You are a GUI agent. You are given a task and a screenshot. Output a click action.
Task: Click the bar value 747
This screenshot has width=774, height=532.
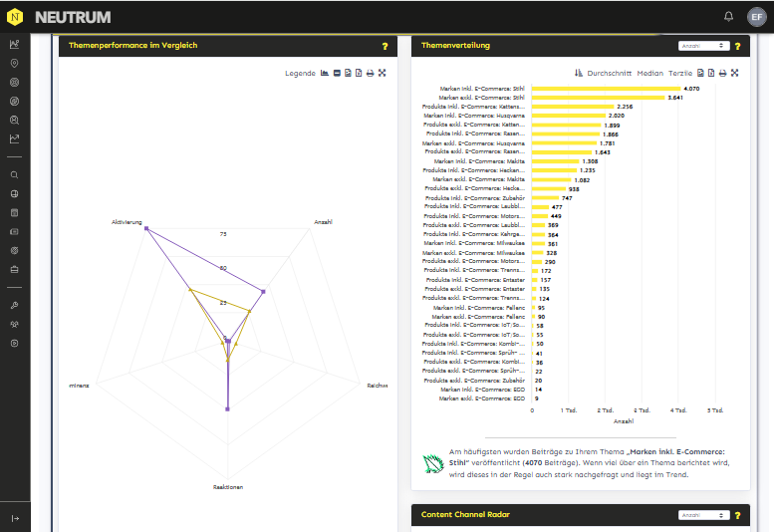click(567, 198)
